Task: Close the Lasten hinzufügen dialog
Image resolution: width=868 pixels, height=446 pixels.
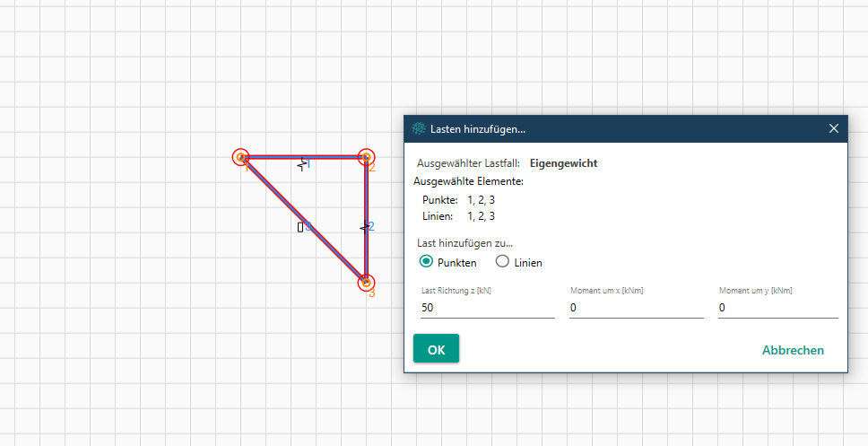Action: 834,128
